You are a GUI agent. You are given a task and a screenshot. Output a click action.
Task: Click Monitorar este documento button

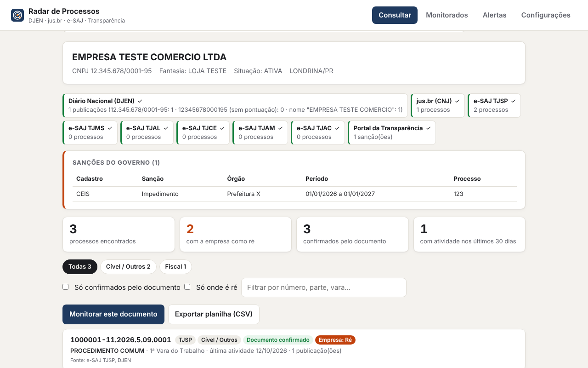113,314
